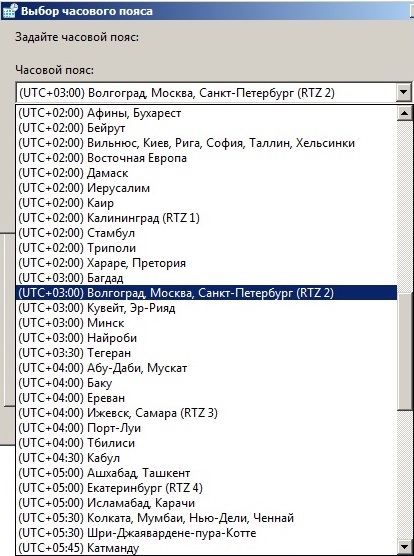Select the Калининград (RTZ 1) time zone

206,218
